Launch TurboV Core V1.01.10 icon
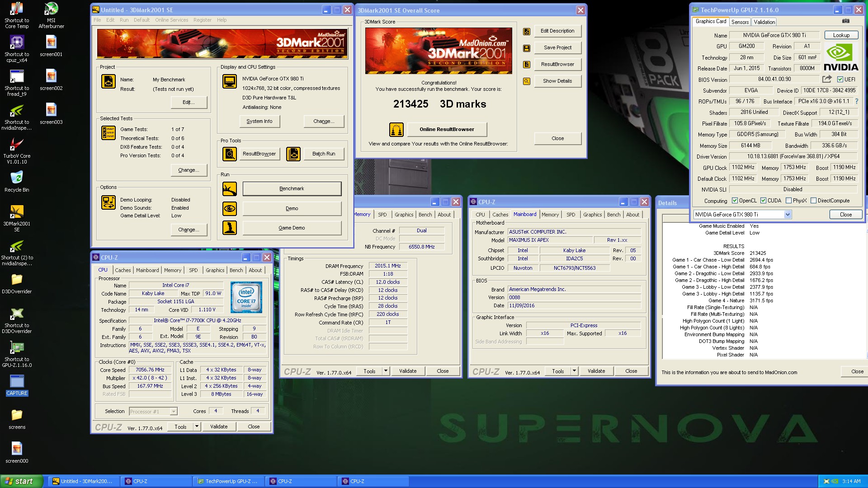Screen dimensions: 868x488 click(x=17, y=151)
